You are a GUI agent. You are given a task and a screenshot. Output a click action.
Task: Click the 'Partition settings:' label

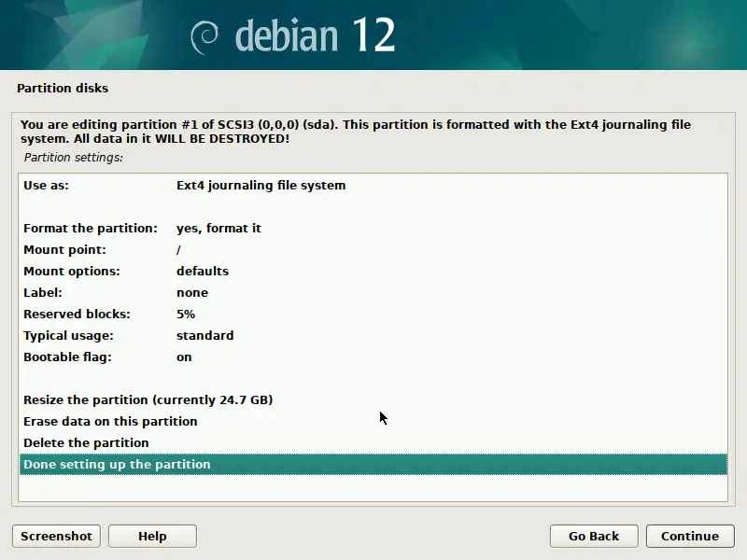click(x=74, y=158)
